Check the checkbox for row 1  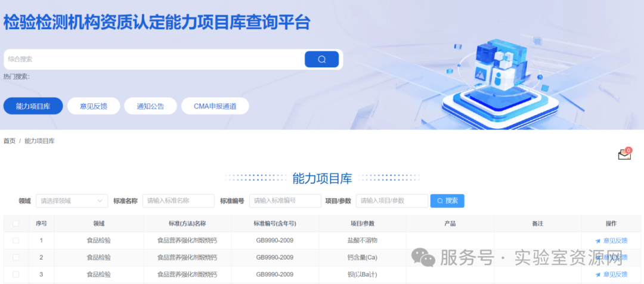pyautogui.click(x=16, y=240)
